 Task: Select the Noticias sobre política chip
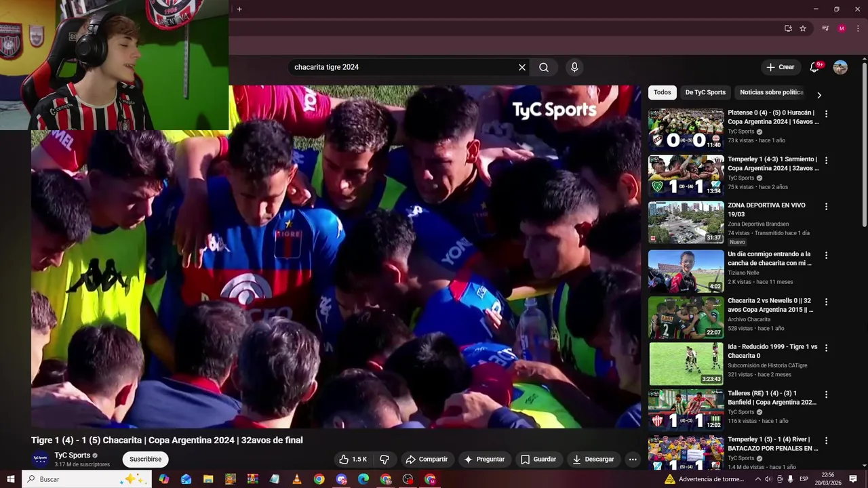(x=772, y=92)
